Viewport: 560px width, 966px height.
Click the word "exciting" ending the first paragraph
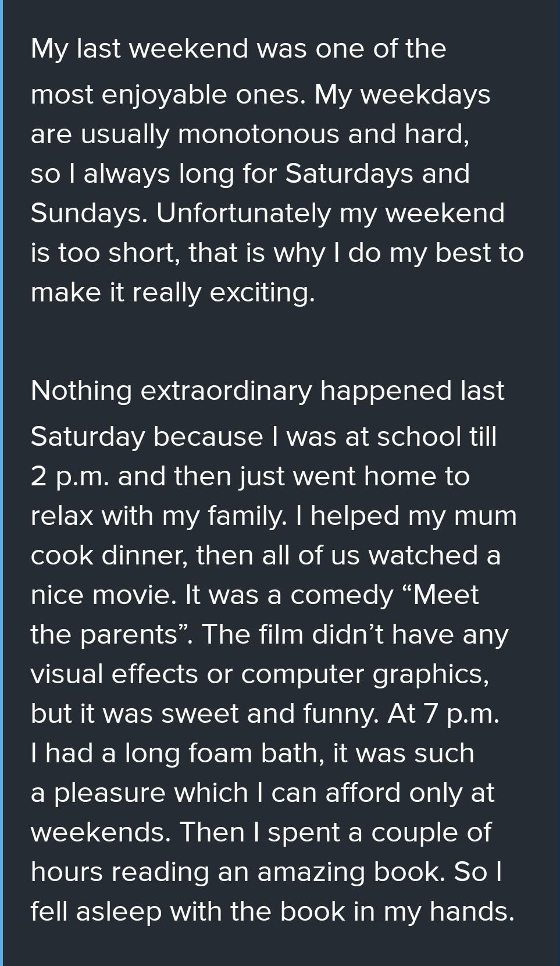point(262,293)
